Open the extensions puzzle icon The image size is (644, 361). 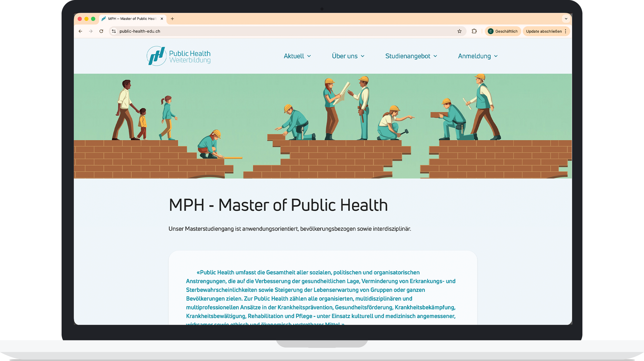474,31
